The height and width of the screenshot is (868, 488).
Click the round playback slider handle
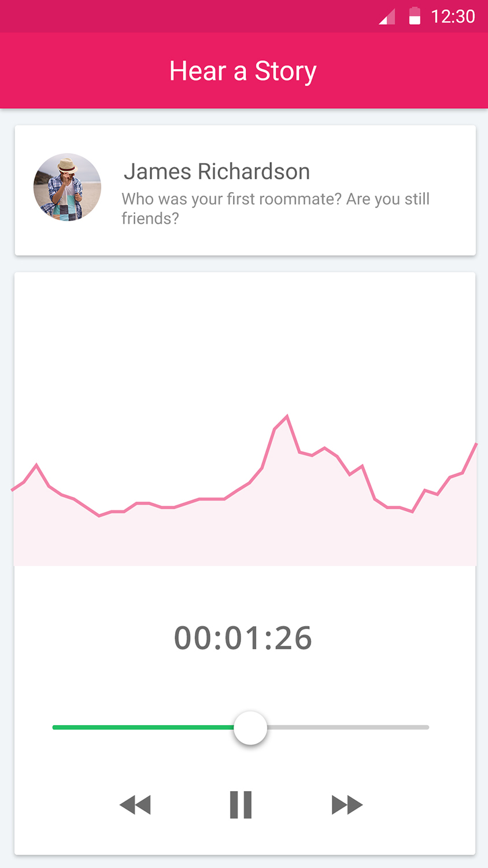tap(250, 728)
